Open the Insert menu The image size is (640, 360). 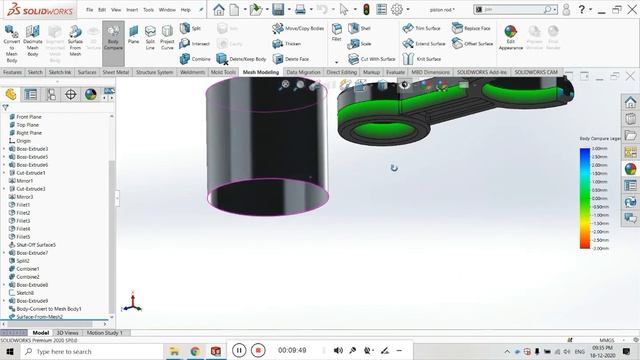tap(132, 9)
